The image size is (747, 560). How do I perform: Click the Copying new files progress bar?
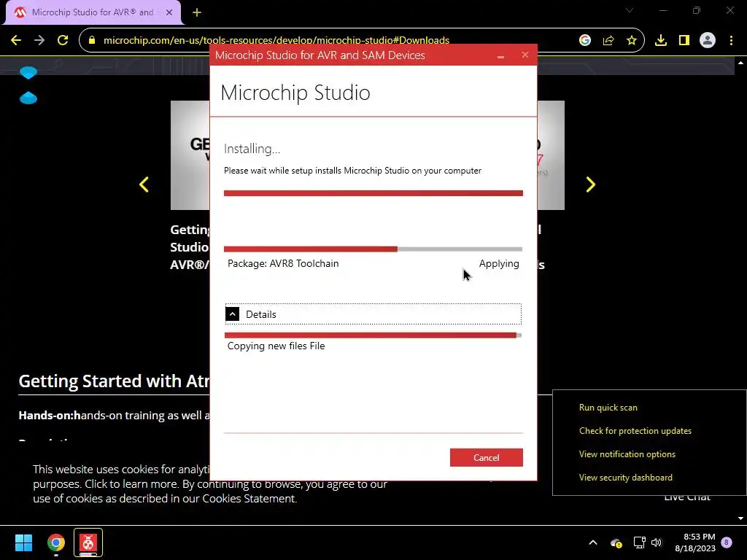(x=373, y=335)
